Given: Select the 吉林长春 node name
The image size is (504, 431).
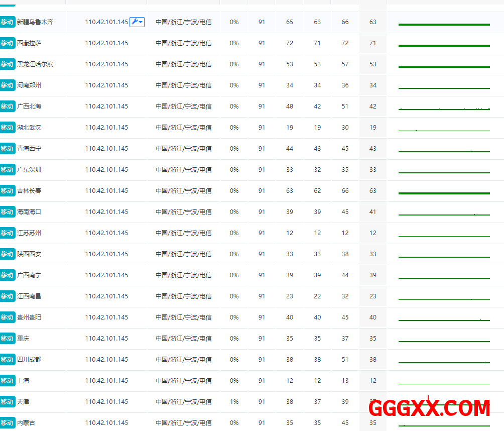Looking at the screenshot, I should (x=29, y=191).
